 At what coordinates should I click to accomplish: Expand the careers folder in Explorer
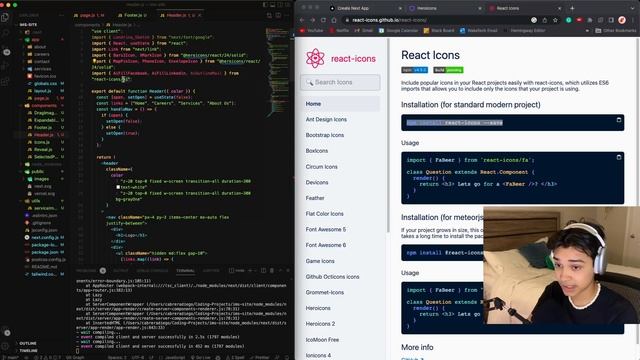point(41,54)
